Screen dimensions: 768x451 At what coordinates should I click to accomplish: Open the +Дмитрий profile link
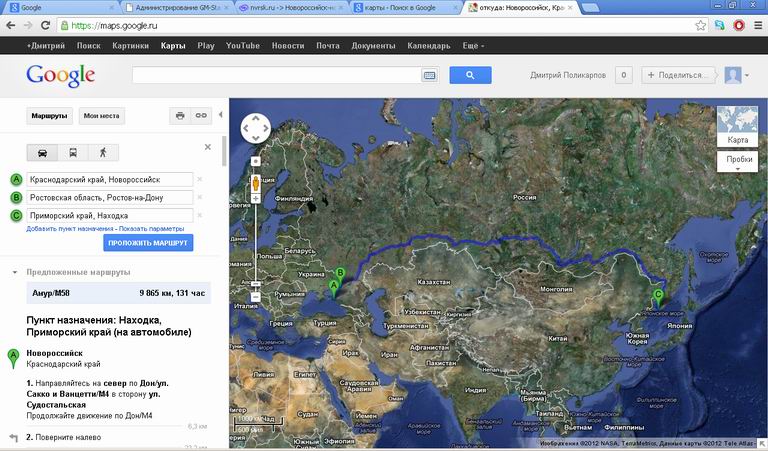click(x=46, y=46)
